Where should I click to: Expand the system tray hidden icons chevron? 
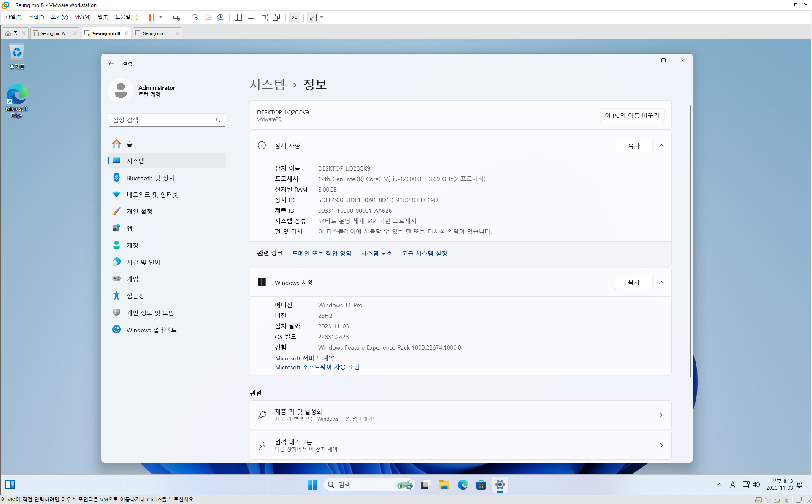click(x=719, y=485)
